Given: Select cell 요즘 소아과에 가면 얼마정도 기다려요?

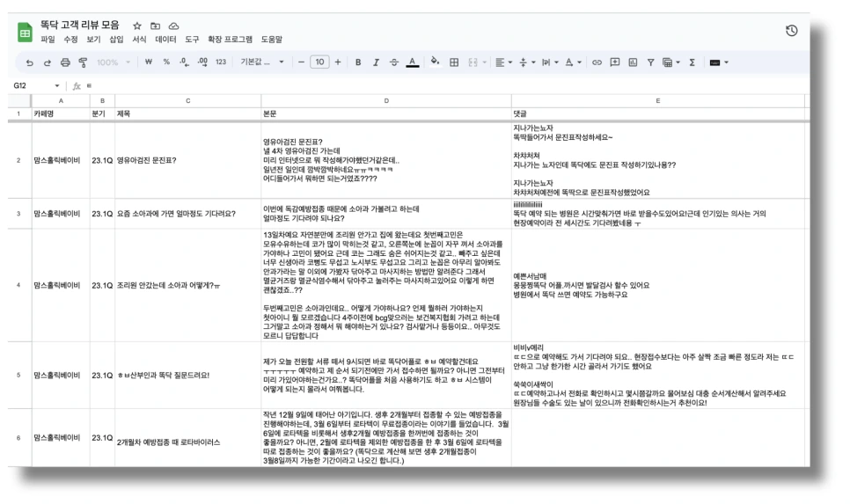Looking at the screenshot, I should pyautogui.click(x=188, y=214).
